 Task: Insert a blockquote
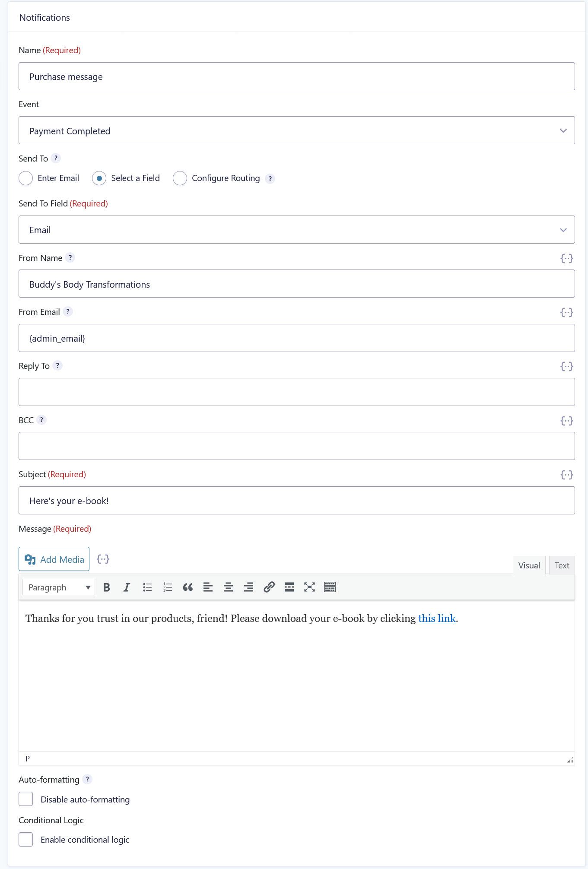click(188, 587)
